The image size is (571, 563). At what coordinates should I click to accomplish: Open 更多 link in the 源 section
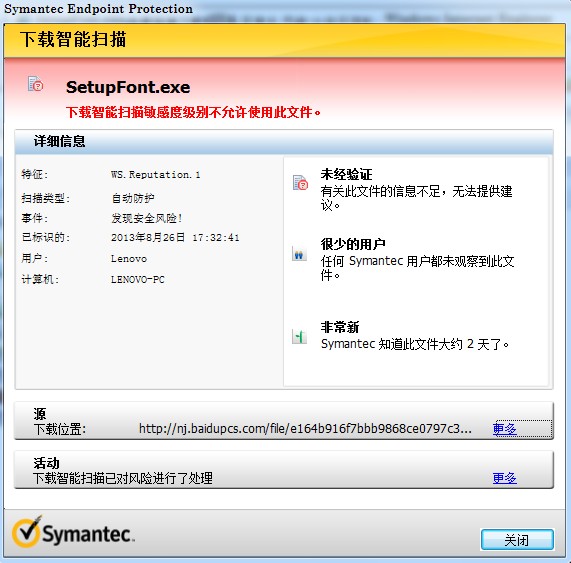504,429
